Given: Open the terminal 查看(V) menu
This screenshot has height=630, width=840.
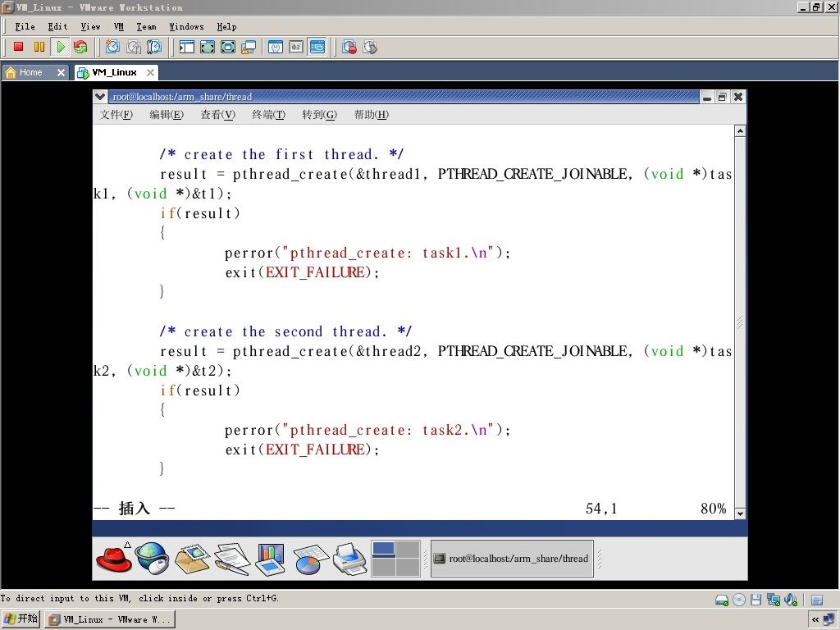Looking at the screenshot, I should coord(217,114).
